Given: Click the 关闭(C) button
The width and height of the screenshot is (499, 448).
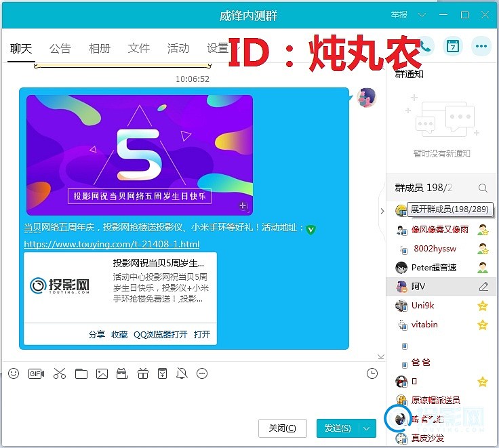Looking at the screenshot, I should (x=283, y=428).
